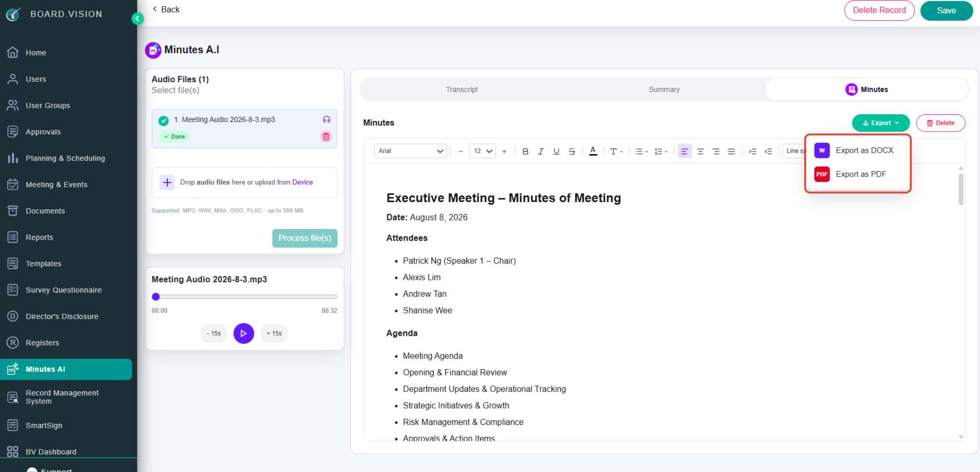Open BV Dashboard
Viewport: 980px width, 472px height.
[51, 452]
